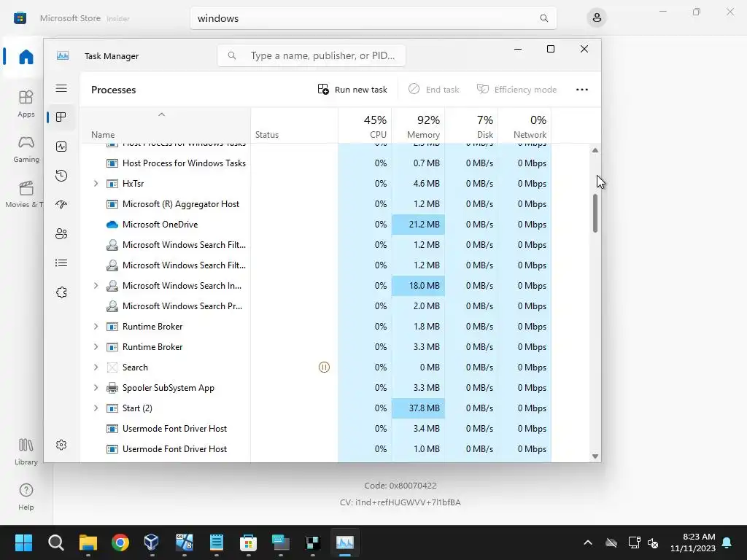Sort by Network column header
This screenshot has width=747, height=560.
coord(525,127)
